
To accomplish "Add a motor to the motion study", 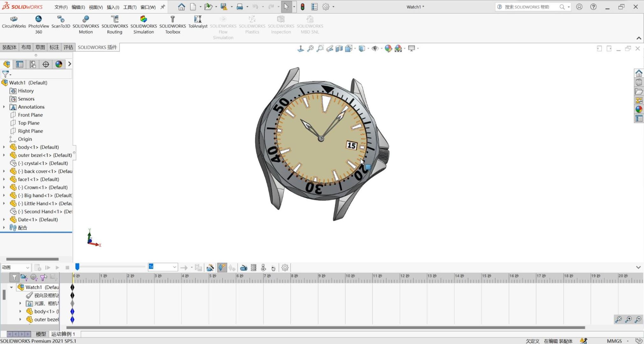I will (x=244, y=268).
